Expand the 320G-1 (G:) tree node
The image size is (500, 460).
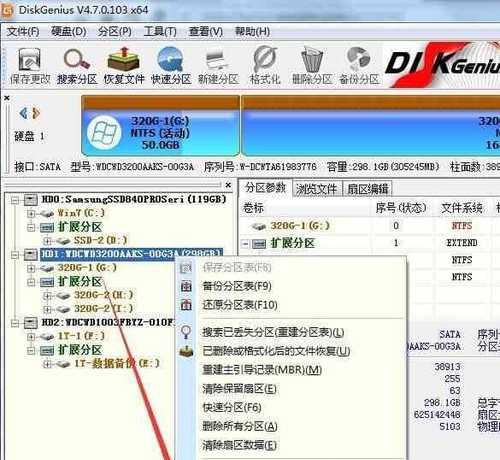[31, 268]
